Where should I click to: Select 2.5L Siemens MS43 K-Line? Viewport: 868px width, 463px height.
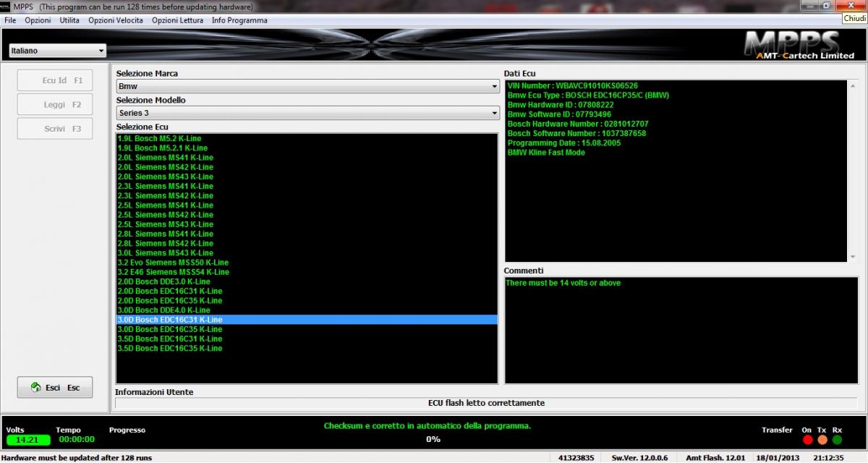click(x=307, y=224)
